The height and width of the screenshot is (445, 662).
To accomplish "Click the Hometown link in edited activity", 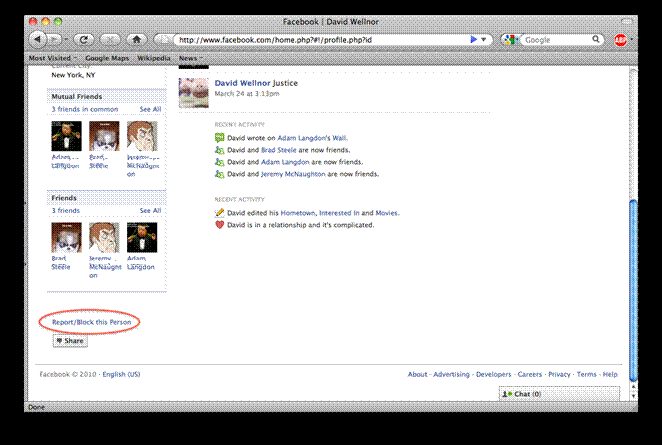I will (x=297, y=213).
